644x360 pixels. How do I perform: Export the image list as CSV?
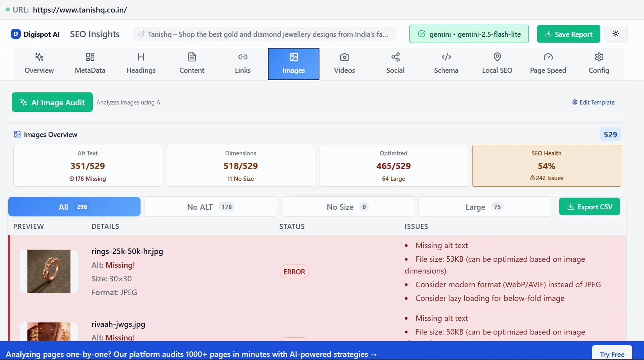pyautogui.click(x=589, y=207)
